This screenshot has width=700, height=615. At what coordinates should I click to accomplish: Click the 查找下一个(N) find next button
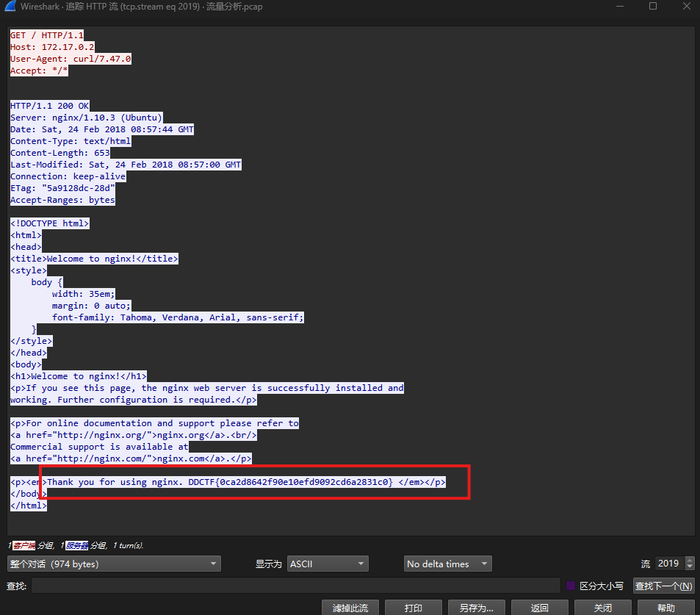pyautogui.click(x=664, y=586)
